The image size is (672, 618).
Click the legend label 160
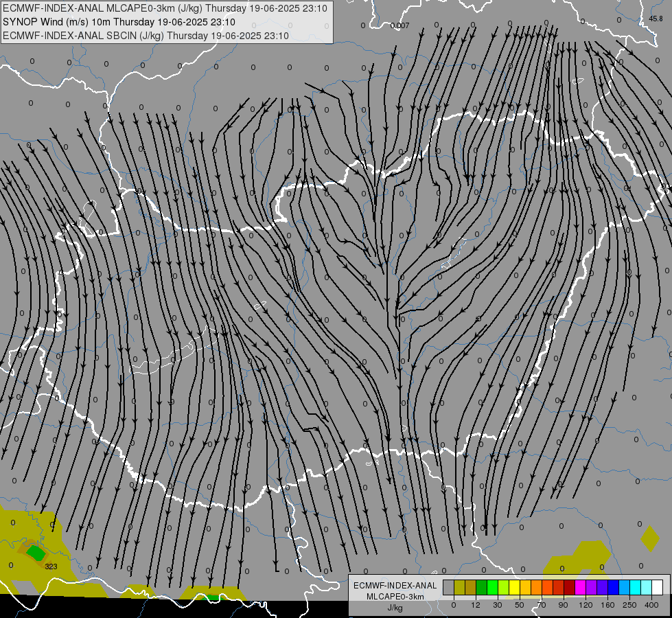tap(607, 605)
